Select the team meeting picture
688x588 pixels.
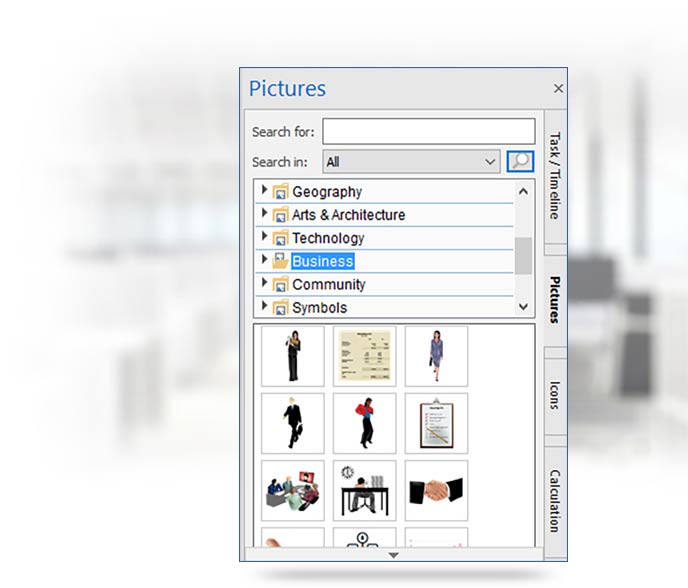pyautogui.click(x=293, y=490)
